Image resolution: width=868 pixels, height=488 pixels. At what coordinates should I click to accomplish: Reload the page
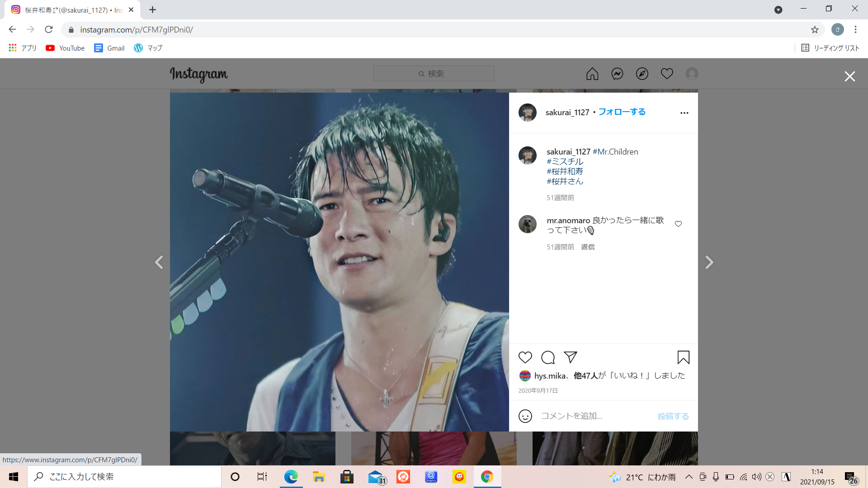pos(49,29)
